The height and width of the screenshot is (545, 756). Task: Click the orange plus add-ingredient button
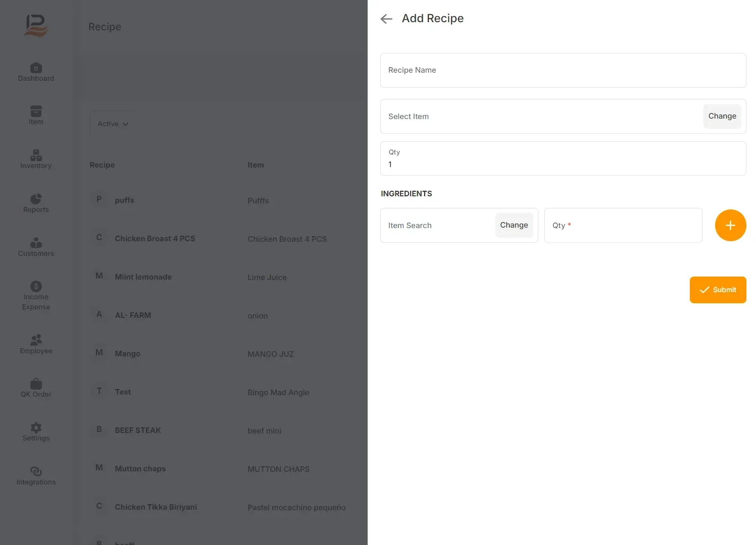pos(730,225)
